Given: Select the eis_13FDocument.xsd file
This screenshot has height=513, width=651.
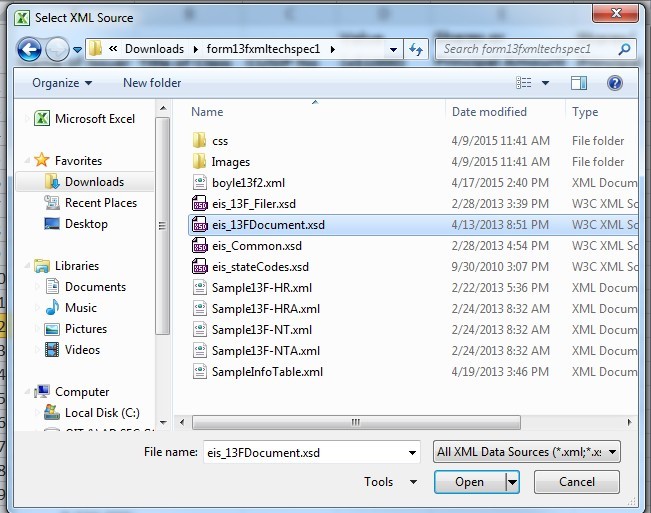Looking at the screenshot, I should point(413,225).
